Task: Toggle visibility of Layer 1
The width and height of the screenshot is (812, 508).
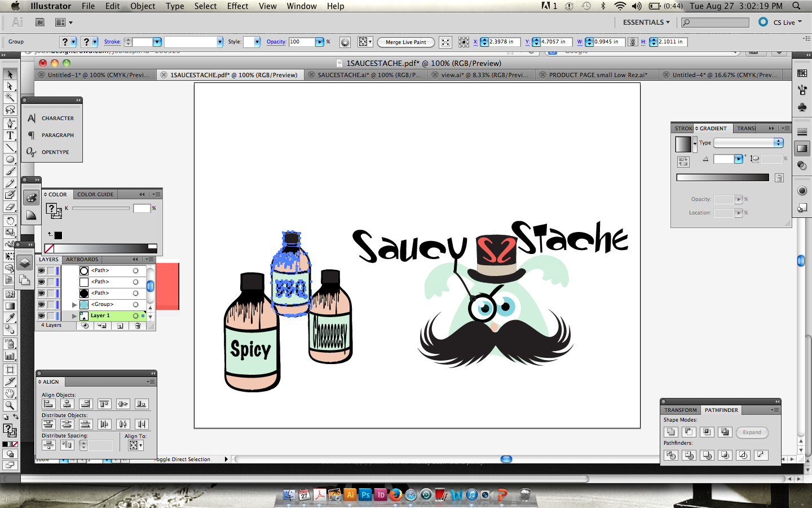Action: pos(42,316)
